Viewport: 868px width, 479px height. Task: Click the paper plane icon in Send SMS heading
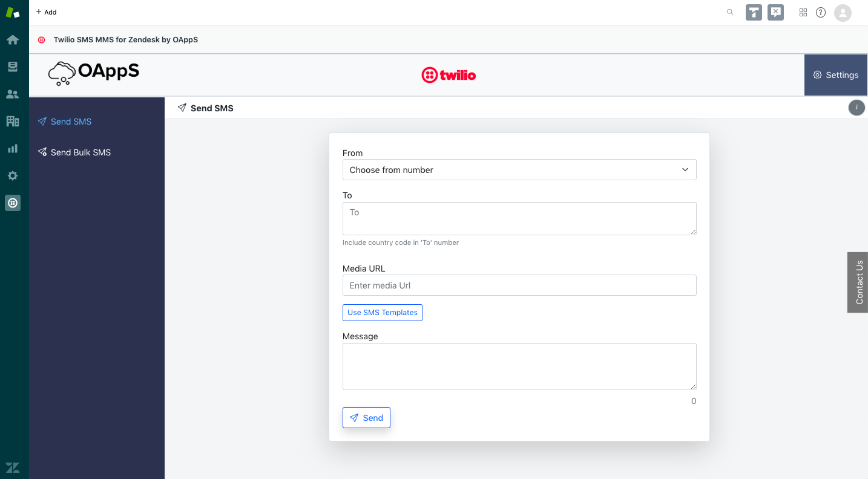[x=182, y=108]
